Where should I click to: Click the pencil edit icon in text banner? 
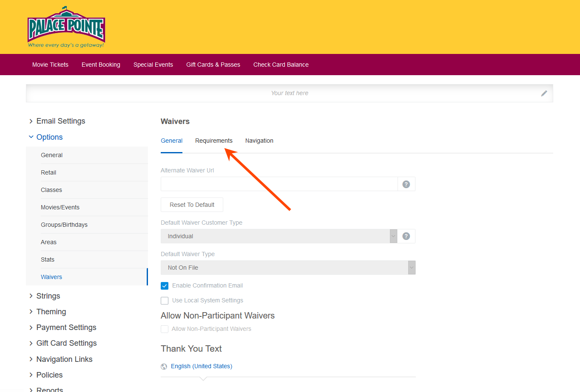coord(544,93)
